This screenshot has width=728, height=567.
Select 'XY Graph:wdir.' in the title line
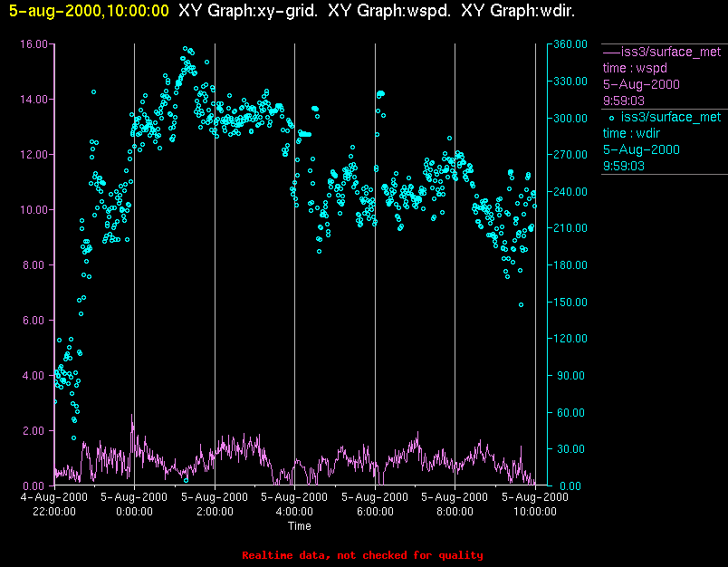coord(518,11)
